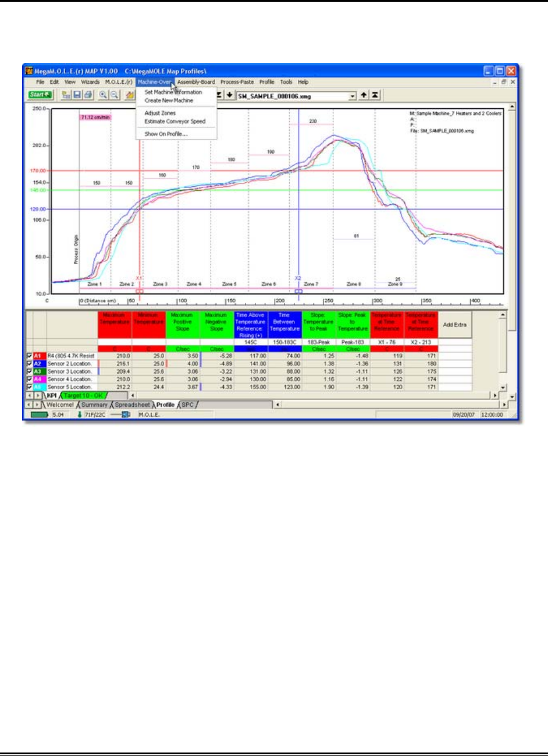Open the Profile menu in the menu bar

[x=266, y=82]
